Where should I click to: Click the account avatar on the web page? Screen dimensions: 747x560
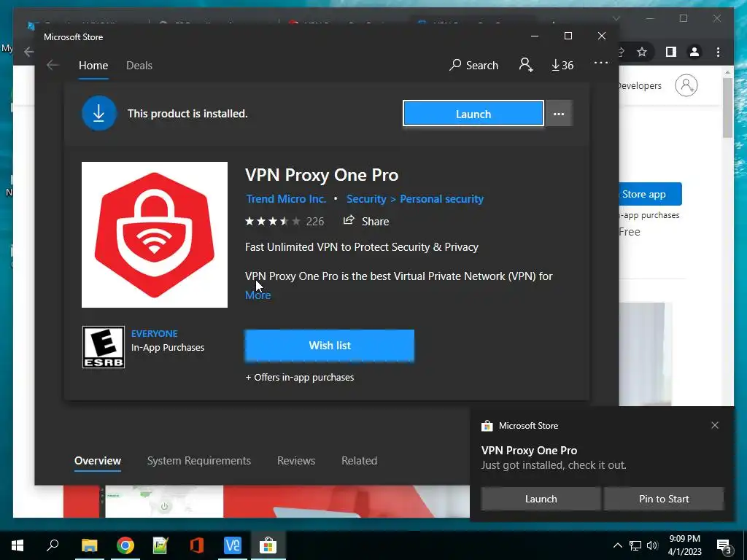pyautogui.click(x=686, y=86)
